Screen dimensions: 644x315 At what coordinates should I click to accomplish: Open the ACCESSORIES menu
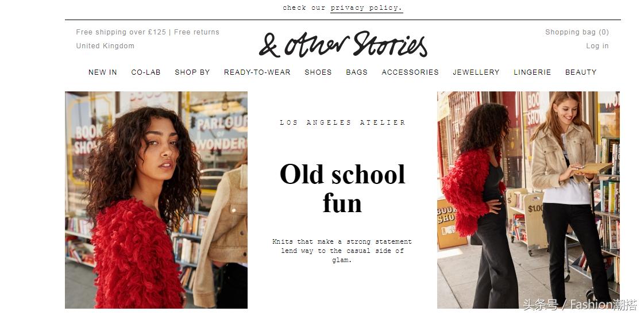410,72
